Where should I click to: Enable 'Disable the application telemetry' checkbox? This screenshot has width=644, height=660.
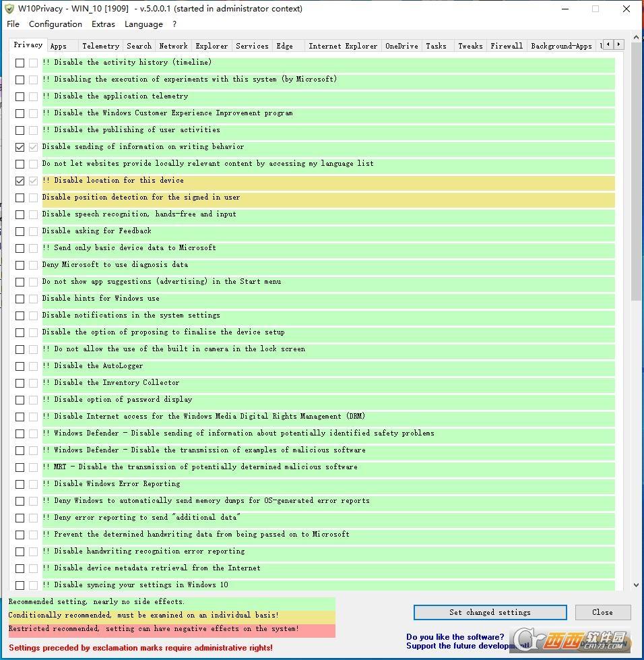(20, 96)
